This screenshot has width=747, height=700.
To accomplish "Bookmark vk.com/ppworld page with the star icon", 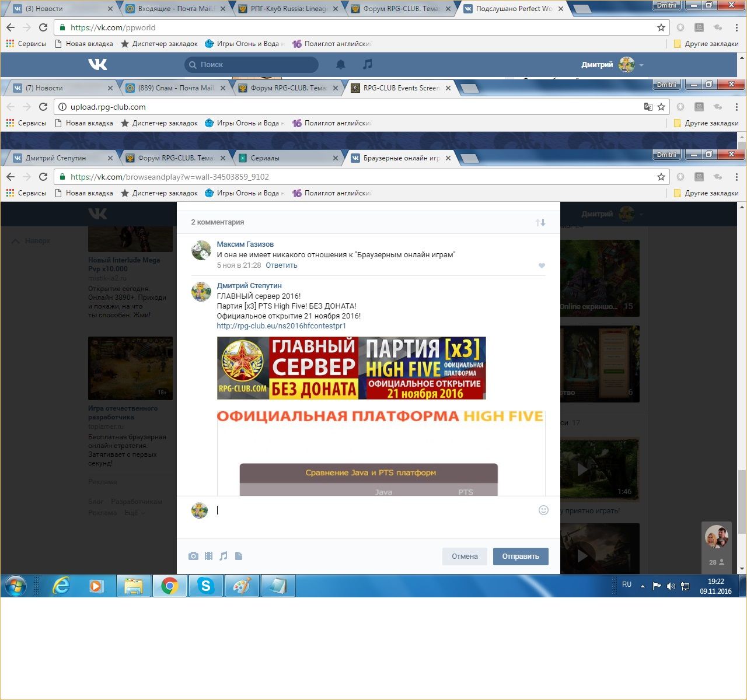I will (x=661, y=27).
